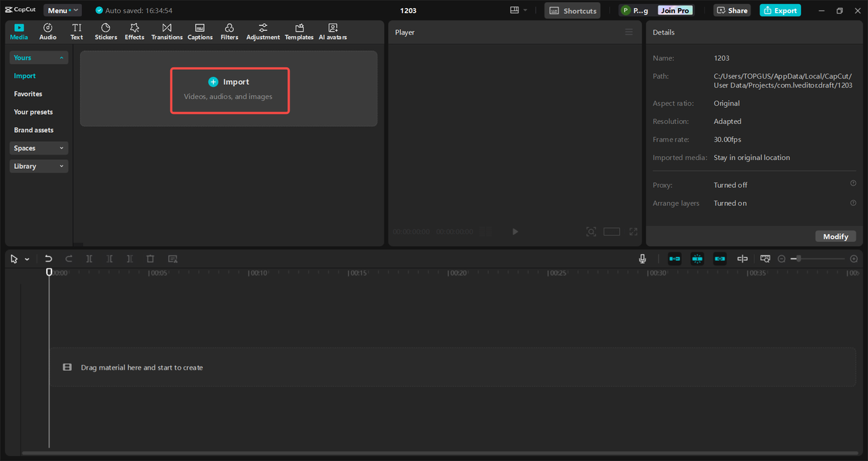Open the AI avatars panel

(333, 31)
